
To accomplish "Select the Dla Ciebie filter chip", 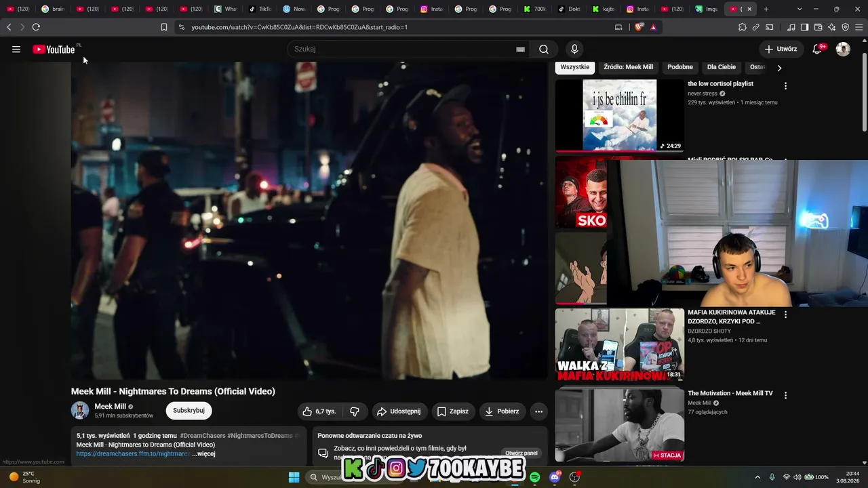I will click(x=722, y=67).
